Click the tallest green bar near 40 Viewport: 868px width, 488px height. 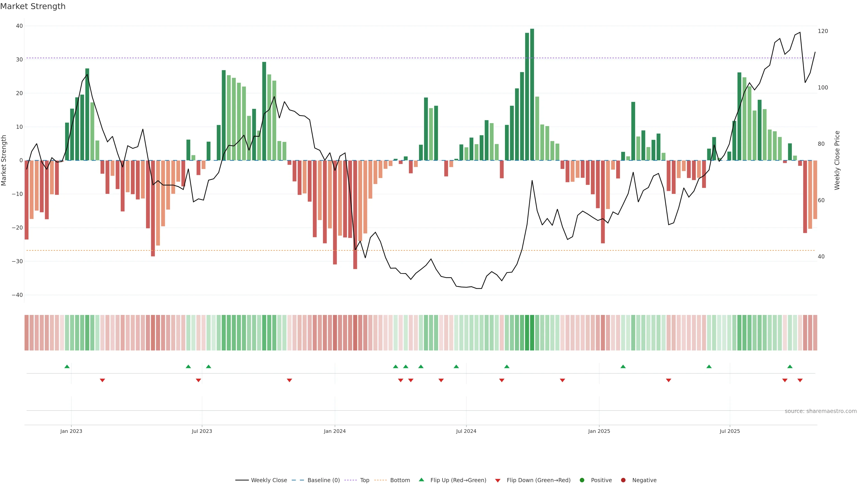(x=532, y=94)
